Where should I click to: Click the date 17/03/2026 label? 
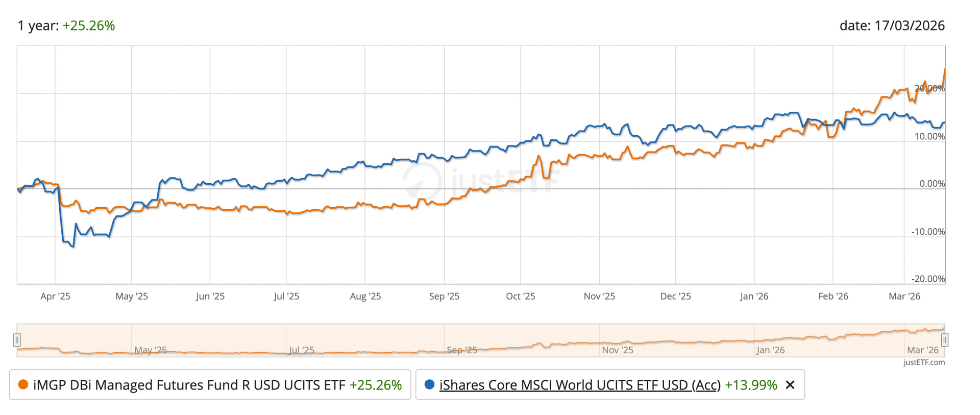pos(892,26)
